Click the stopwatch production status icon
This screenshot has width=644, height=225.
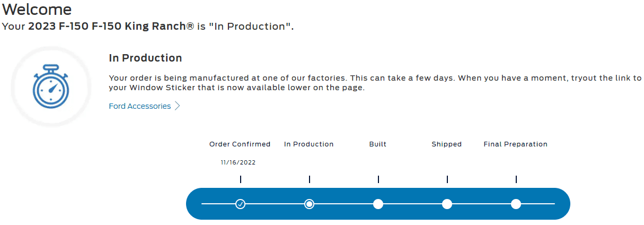[50, 87]
